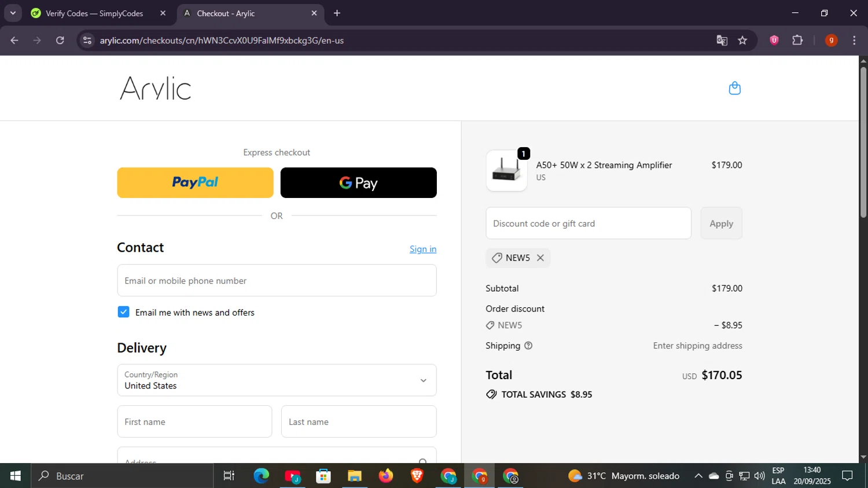Click the Sign in link
The height and width of the screenshot is (488, 868).
pos(422,249)
